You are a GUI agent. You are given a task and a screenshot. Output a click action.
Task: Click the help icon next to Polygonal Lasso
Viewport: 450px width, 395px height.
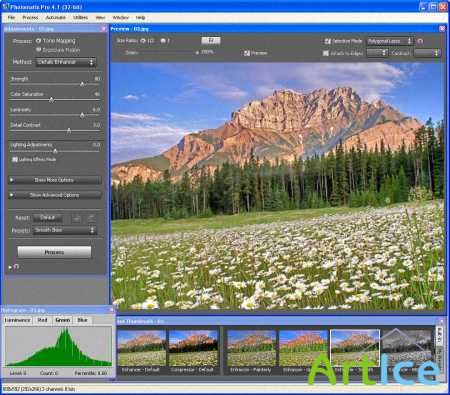coord(420,41)
